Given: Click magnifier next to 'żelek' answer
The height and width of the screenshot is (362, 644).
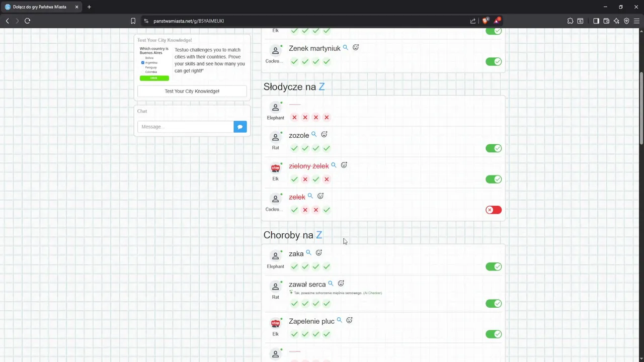Looking at the screenshot, I should [310, 196].
